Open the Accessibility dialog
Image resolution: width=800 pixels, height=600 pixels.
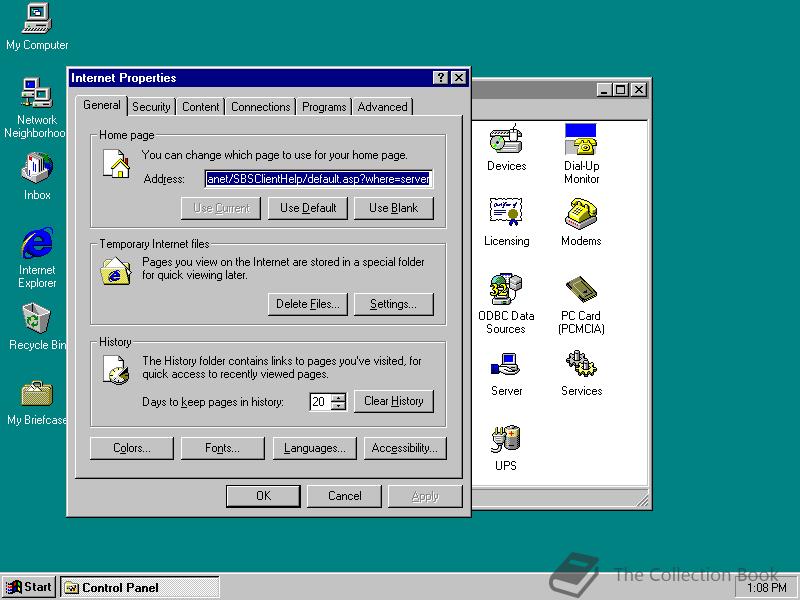pyautogui.click(x=405, y=448)
